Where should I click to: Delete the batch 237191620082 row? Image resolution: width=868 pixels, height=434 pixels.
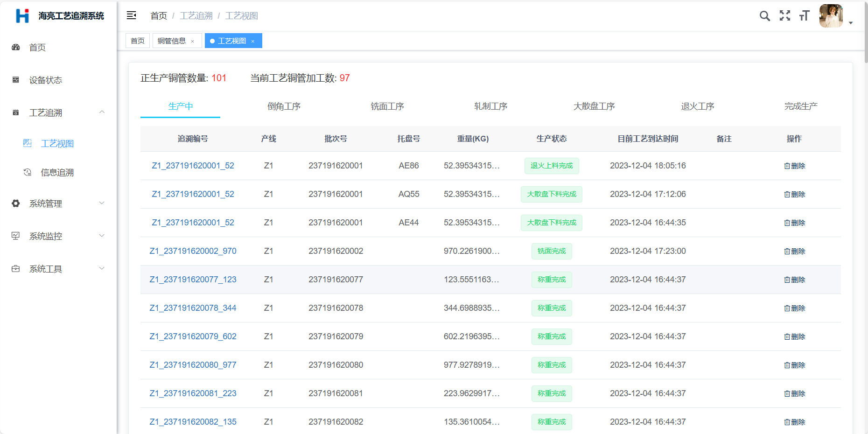coord(794,422)
